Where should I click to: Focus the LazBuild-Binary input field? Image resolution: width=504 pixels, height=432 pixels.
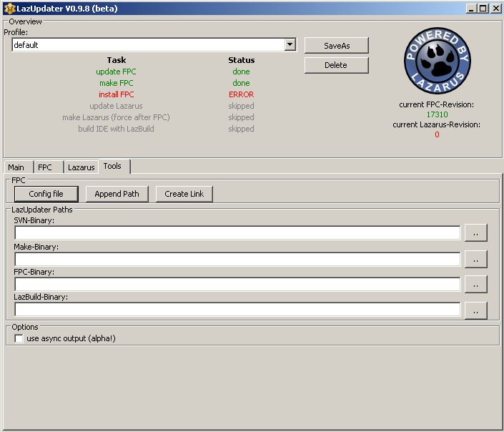pos(236,310)
